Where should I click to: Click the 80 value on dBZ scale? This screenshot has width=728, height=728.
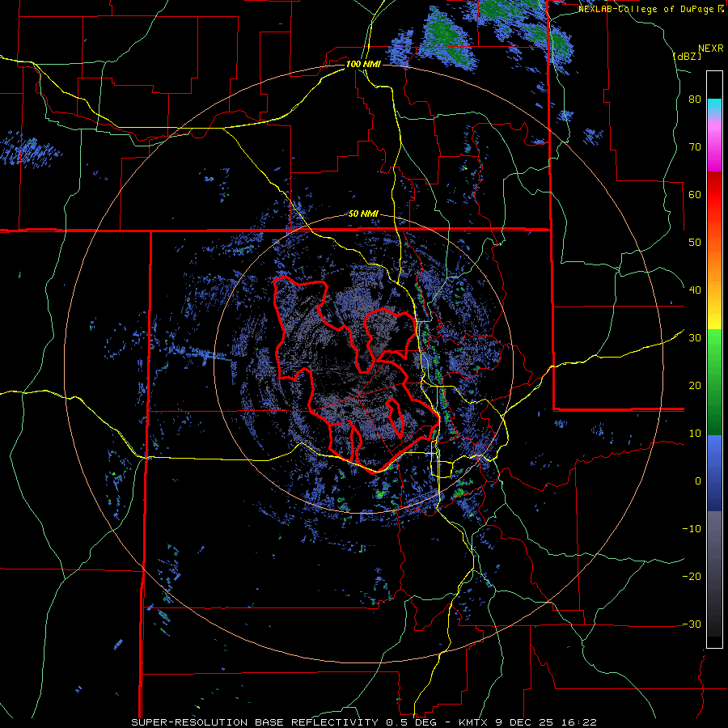(x=695, y=99)
